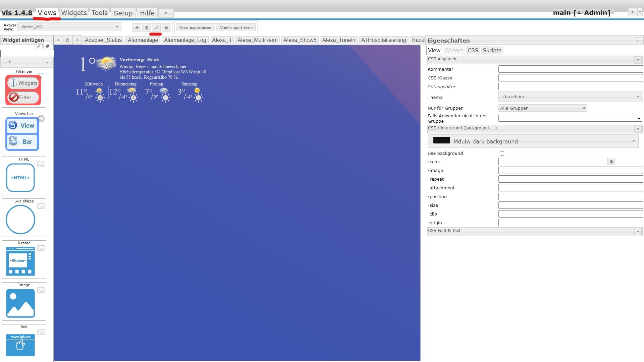This screenshot has width=644, height=362.
Task: Enable the Use background checkbox
Action: [x=502, y=154]
